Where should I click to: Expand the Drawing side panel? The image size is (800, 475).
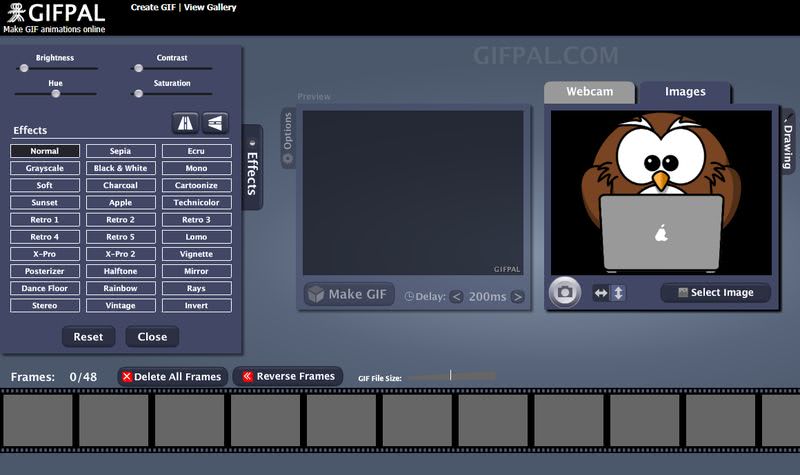(x=787, y=143)
